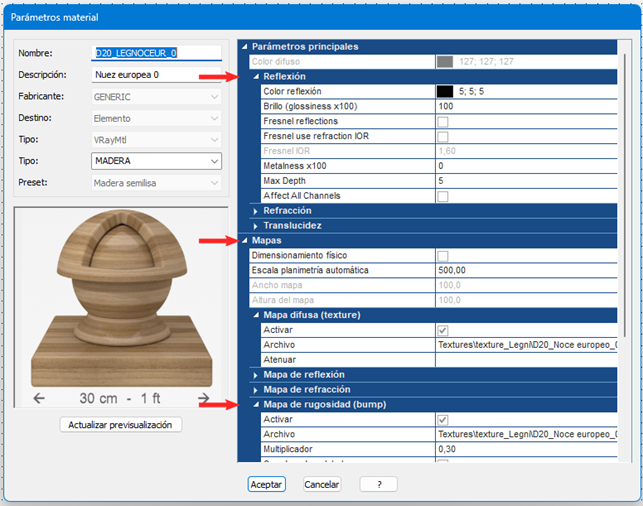The height and width of the screenshot is (506, 643).
Task: Enable Dimensionamiento físico checkbox
Action: [x=443, y=256]
